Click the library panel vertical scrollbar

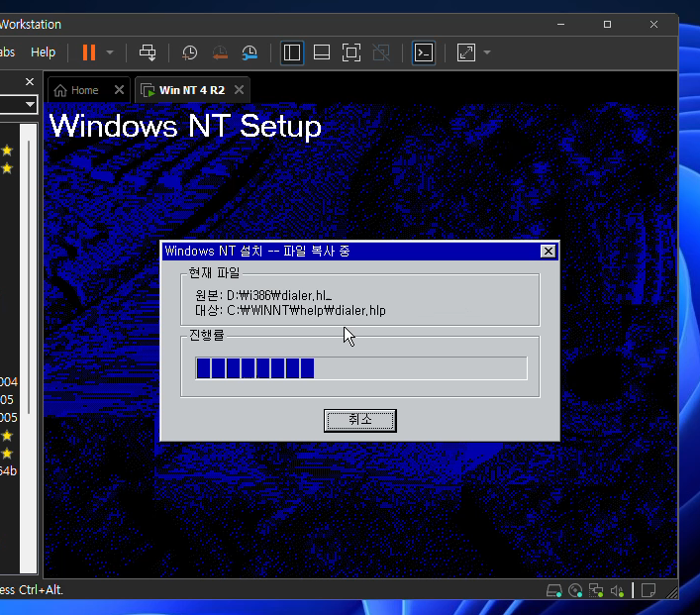click(x=29, y=277)
